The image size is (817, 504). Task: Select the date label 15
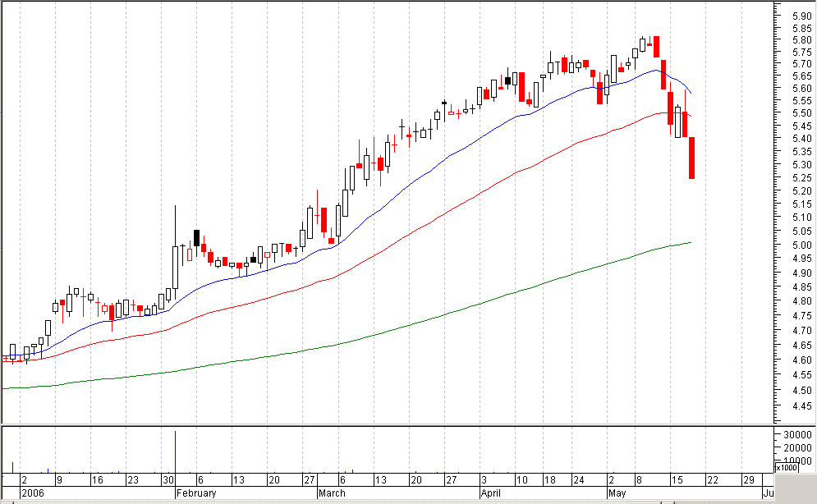pyautogui.click(x=677, y=480)
